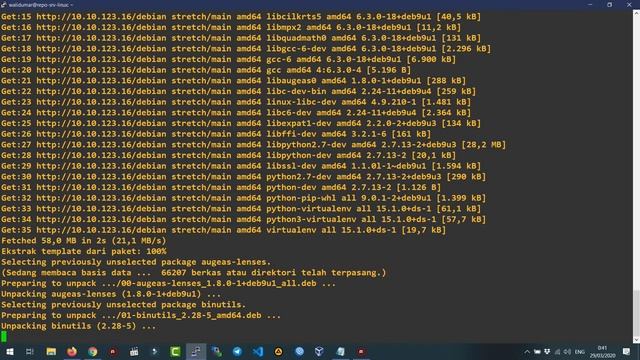Click the 'Unpacking augeas-lenses' line
The image size is (640, 360).
click(111, 294)
